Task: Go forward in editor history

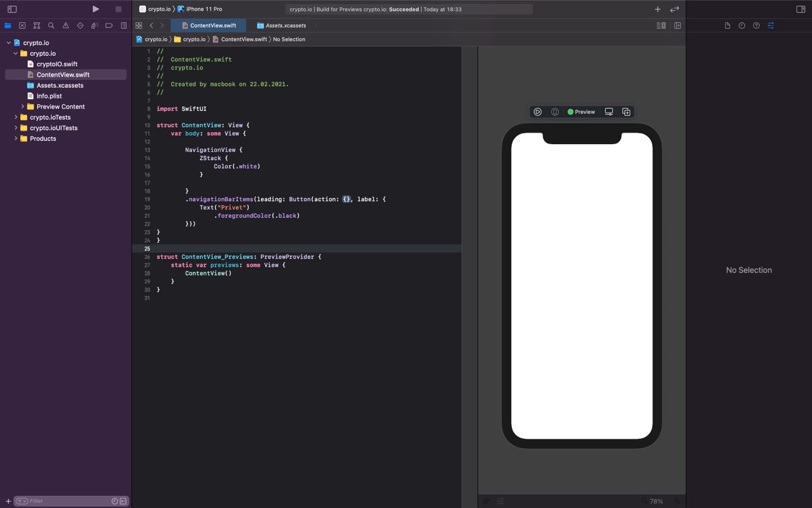Action: click(x=162, y=25)
